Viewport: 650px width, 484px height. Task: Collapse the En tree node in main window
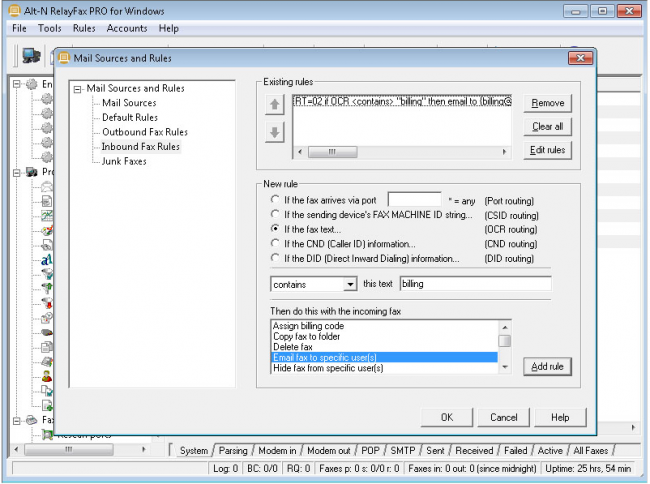pos(17,84)
